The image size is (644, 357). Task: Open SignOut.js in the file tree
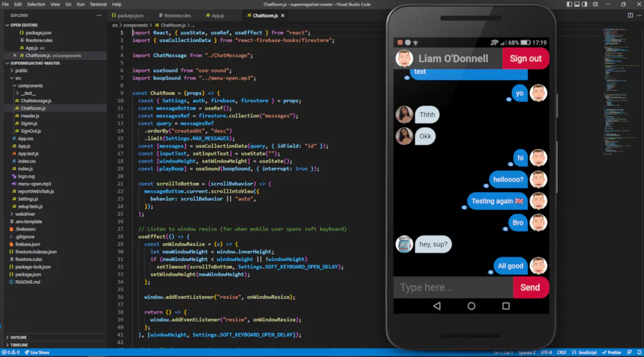pyautogui.click(x=31, y=131)
